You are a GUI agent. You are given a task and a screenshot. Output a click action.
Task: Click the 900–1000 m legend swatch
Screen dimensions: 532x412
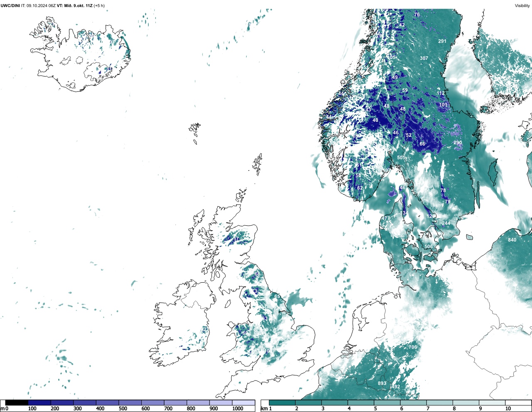tap(221, 403)
